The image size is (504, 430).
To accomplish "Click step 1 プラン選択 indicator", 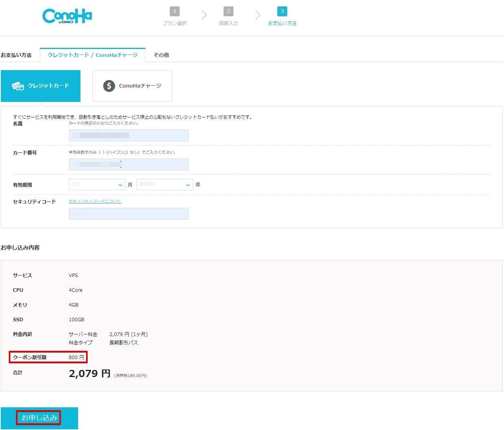I will pyautogui.click(x=175, y=17).
